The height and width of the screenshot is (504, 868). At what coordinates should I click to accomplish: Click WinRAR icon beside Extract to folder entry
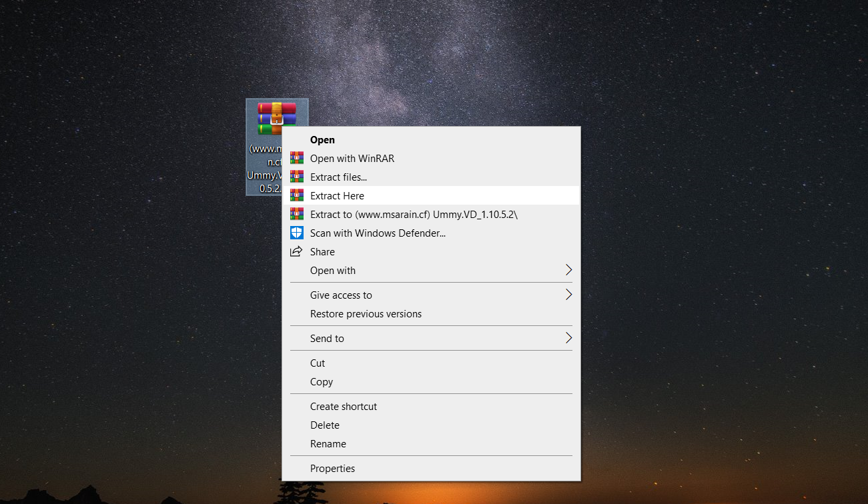(x=297, y=214)
